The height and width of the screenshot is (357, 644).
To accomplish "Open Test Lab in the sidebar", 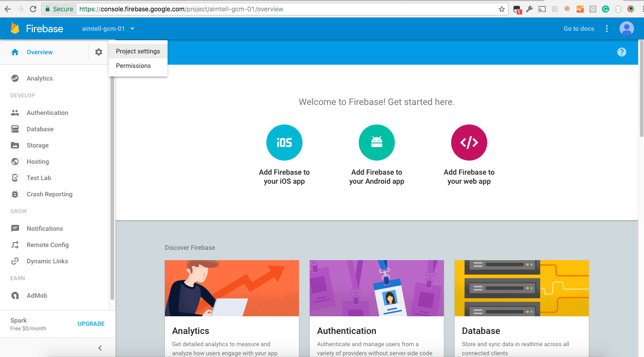I will (39, 178).
